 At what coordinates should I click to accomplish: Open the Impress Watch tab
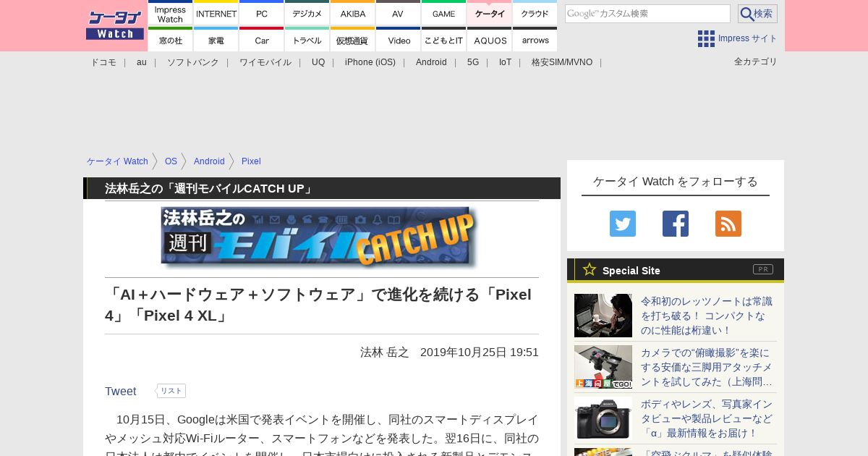tap(171, 14)
